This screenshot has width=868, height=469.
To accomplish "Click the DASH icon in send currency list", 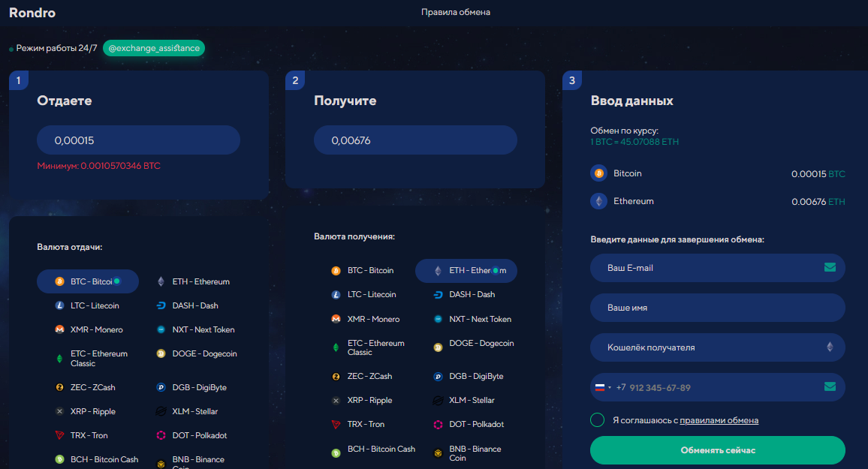I will (161, 305).
